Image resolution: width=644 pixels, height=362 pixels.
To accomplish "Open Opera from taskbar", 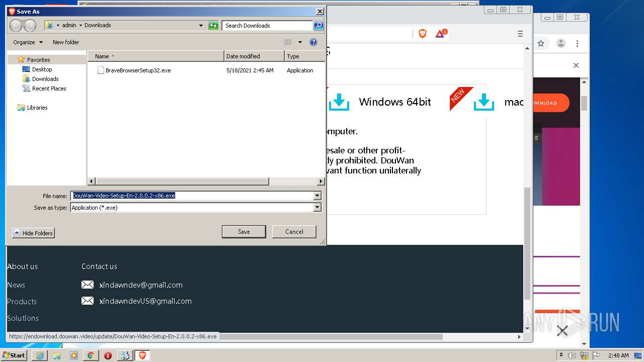I will pyautogui.click(x=108, y=355).
